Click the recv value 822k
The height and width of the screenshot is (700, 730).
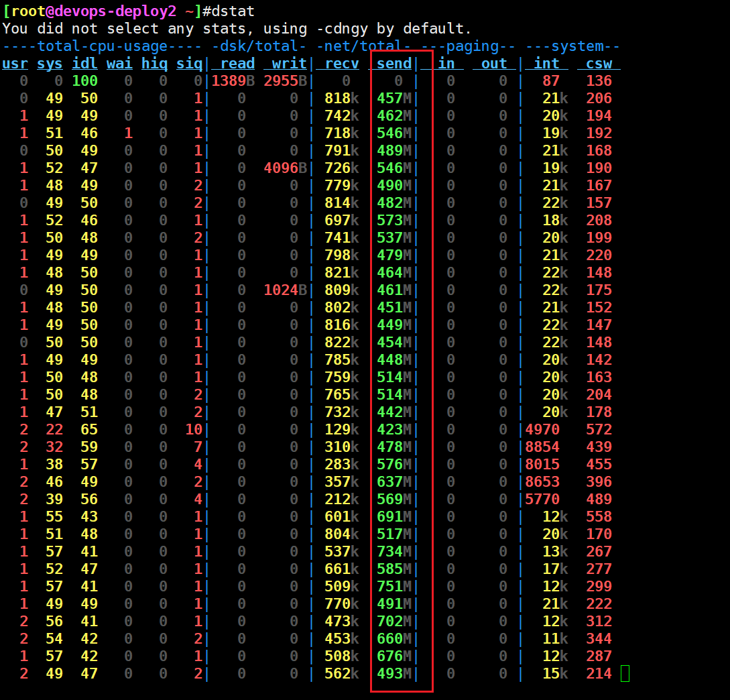coord(342,343)
